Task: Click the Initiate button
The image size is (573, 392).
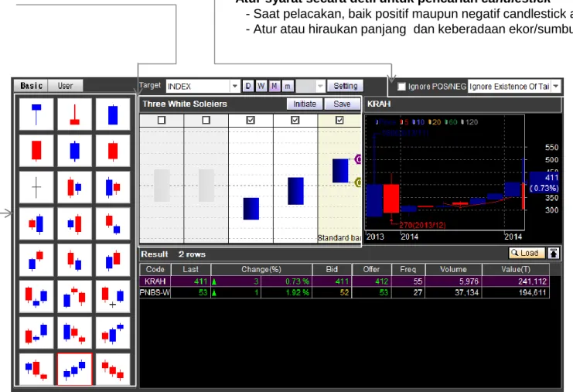Action: (x=305, y=104)
